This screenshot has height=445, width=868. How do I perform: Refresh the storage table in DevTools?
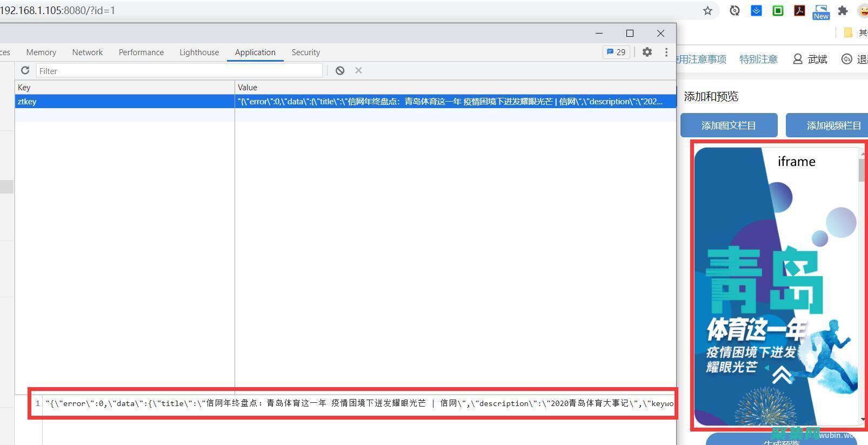(25, 70)
